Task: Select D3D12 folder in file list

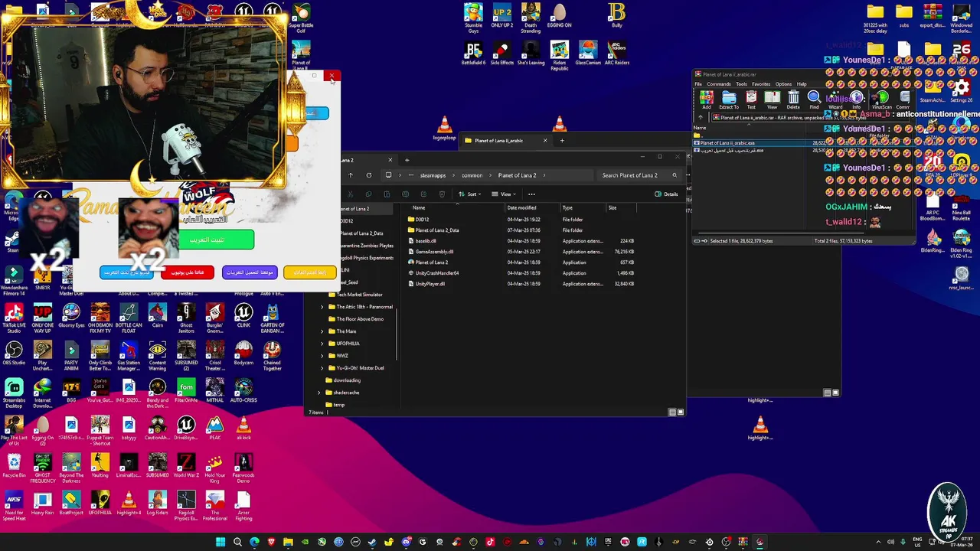Action: tap(422, 220)
